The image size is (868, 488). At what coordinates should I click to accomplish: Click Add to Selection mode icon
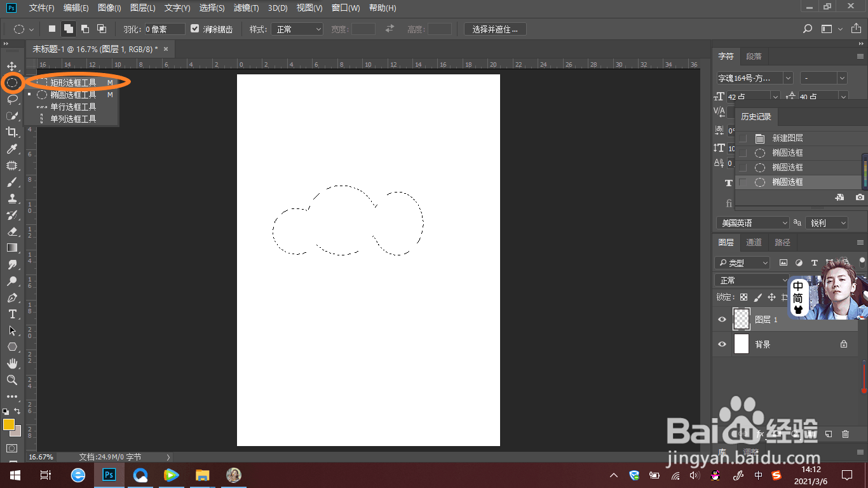(x=68, y=29)
